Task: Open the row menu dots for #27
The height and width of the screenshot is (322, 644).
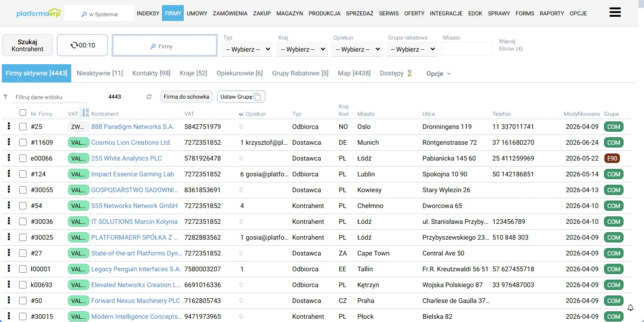Action: click(9, 253)
